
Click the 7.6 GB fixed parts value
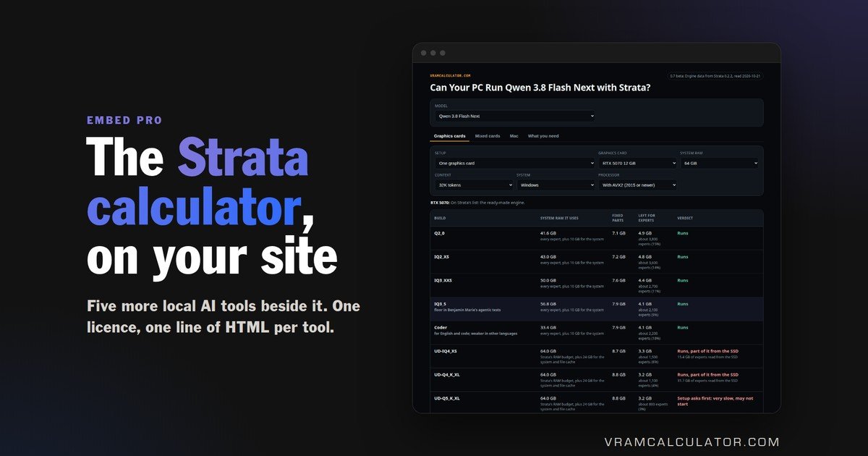click(x=618, y=280)
